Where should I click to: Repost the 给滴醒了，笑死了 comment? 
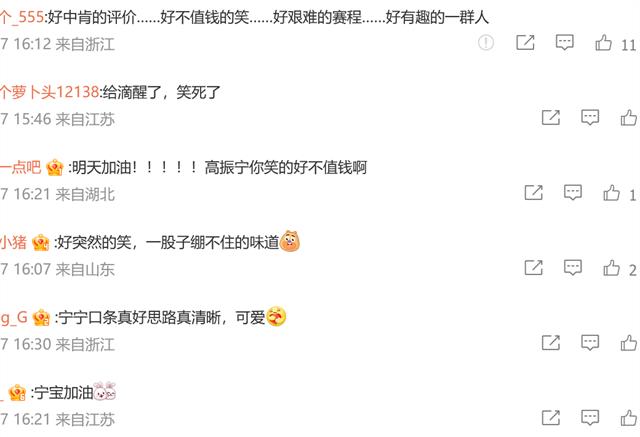[551, 118]
